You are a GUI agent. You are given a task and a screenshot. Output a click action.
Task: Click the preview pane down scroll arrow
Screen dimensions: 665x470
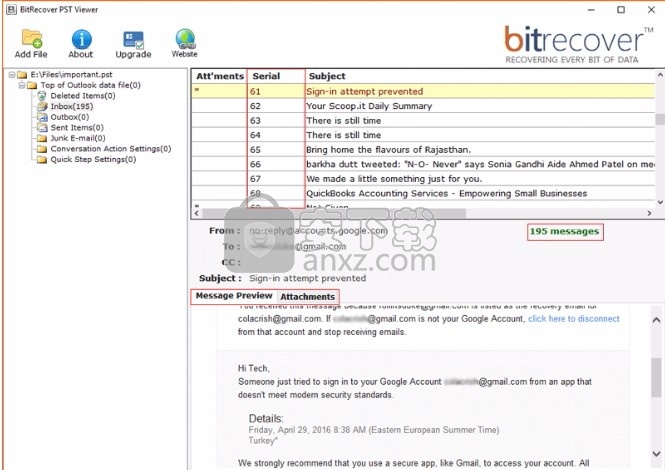tap(656, 453)
